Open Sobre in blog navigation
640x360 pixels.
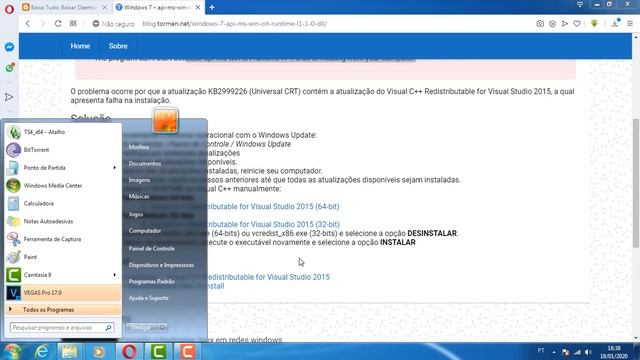tap(118, 46)
